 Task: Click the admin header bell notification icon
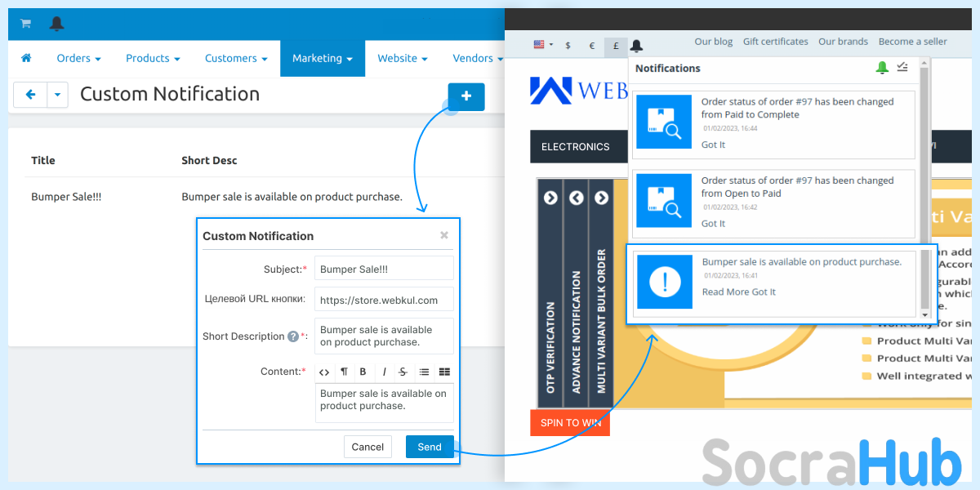coord(56,24)
